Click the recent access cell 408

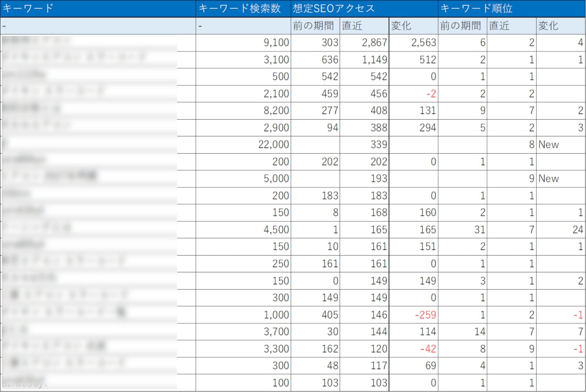[x=365, y=110]
